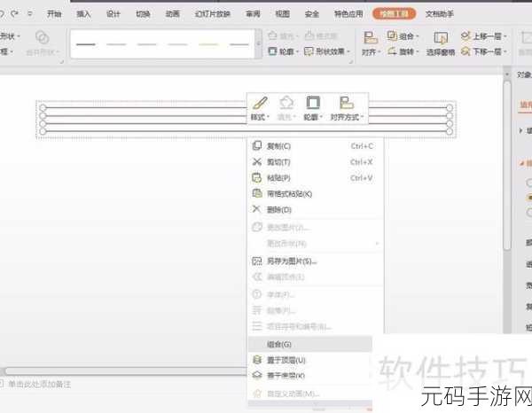532x413 pixels.
Task: Click the 形状效果 shape effects icon
Action: tap(309, 51)
